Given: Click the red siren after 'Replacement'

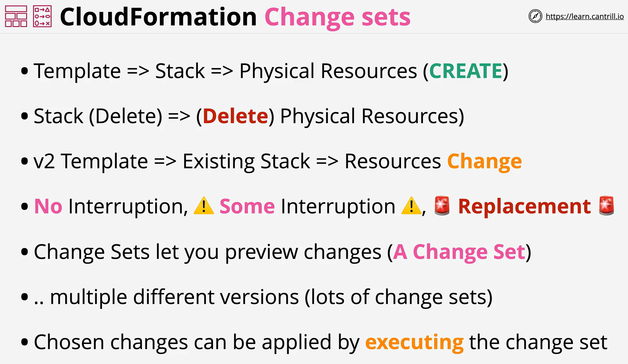Looking at the screenshot, I should pos(606,206).
